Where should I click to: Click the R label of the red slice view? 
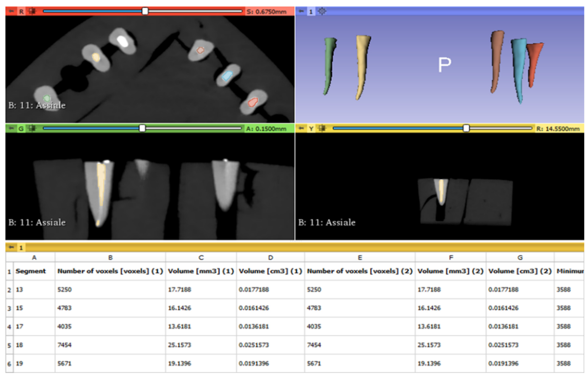tap(22, 12)
